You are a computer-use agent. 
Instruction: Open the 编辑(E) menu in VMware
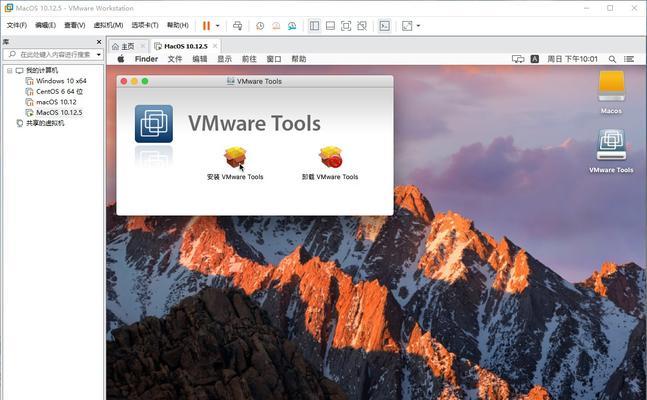click(45, 26)
